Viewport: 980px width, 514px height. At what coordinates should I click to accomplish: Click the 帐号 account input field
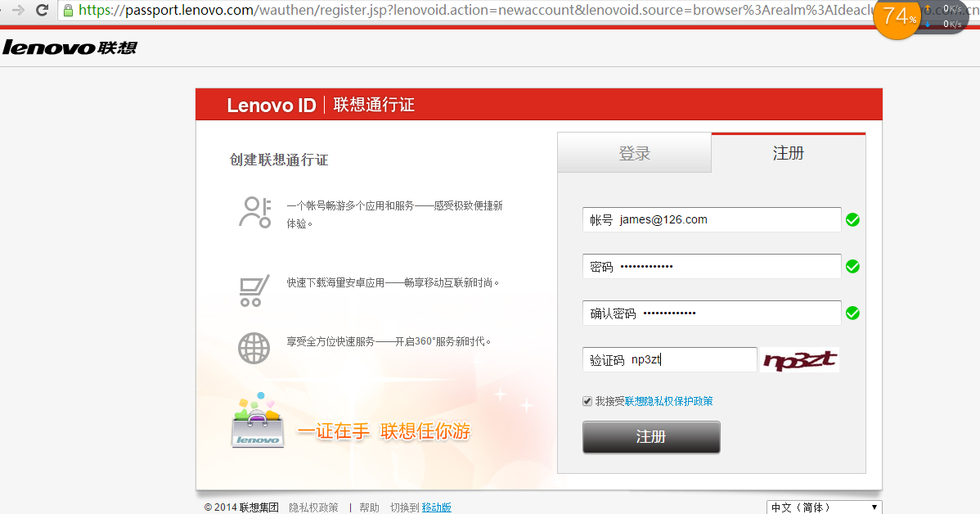[711, 220]
